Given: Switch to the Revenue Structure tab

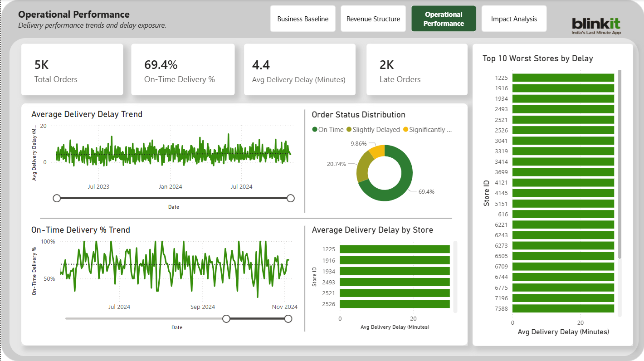Looking at the screenshot, I should 373,18.
